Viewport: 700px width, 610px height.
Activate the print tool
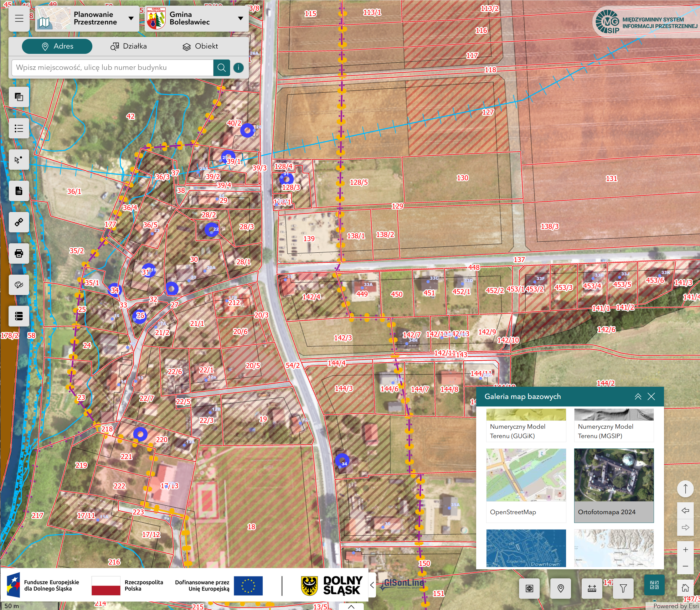click(x=19, y=253)
